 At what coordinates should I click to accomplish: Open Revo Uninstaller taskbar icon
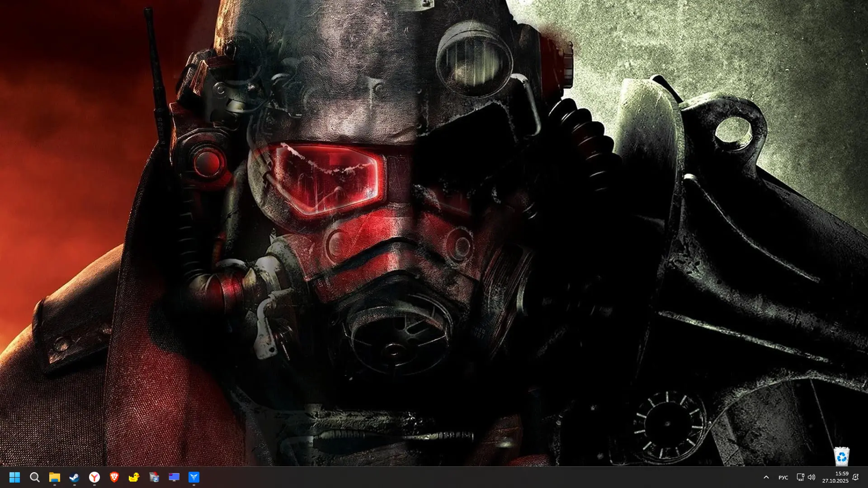click(x=154, y=477)
